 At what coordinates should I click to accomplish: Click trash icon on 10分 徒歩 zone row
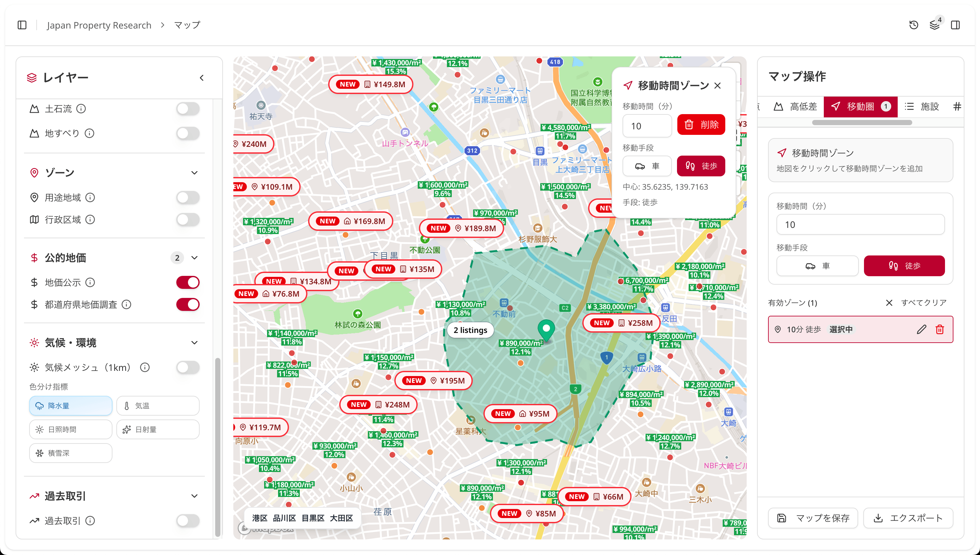[939, 329]
